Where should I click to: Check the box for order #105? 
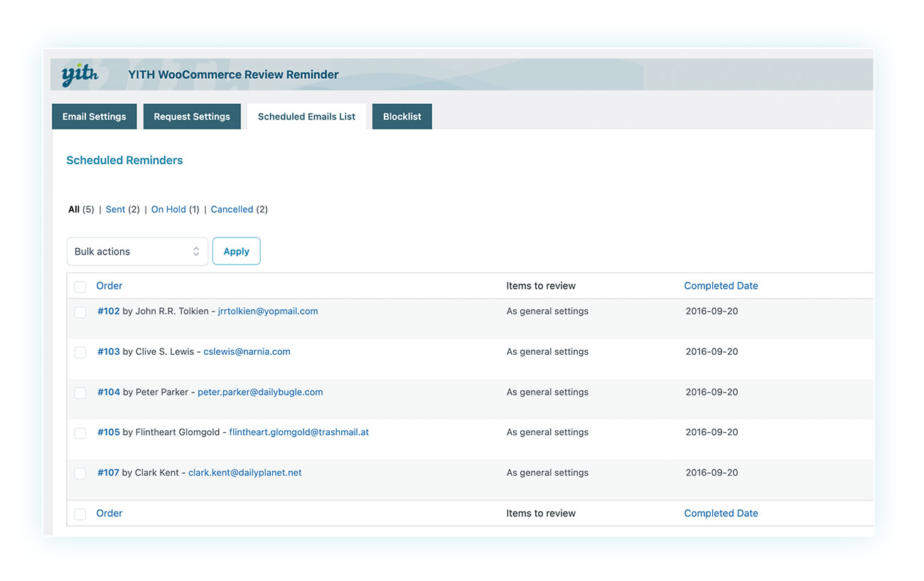point(80,433)
